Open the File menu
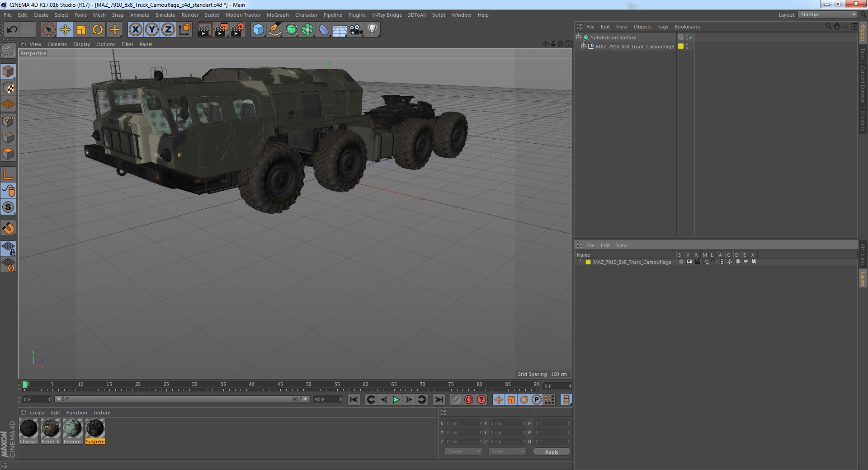 click(x=8, y=15)
